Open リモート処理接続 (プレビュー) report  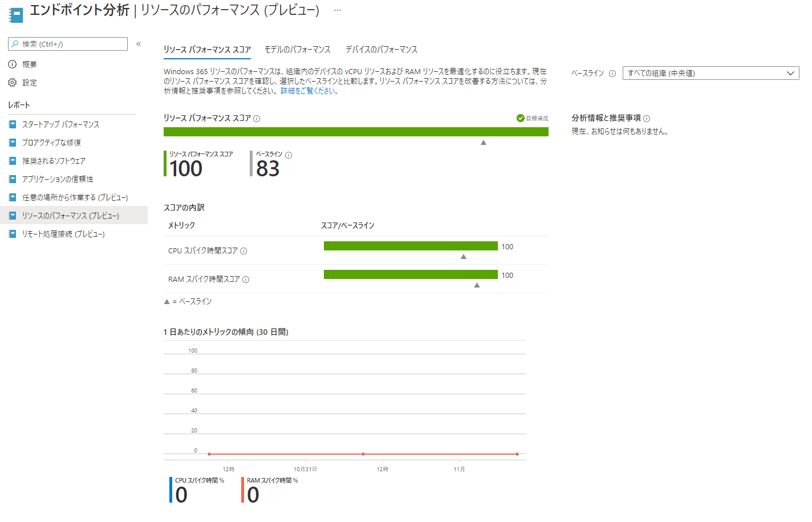63,234
